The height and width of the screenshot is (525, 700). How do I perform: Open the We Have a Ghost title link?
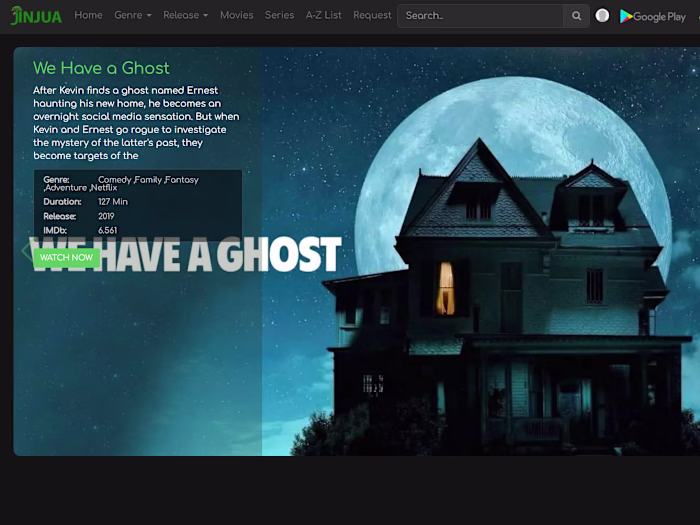tap(101, 68)
